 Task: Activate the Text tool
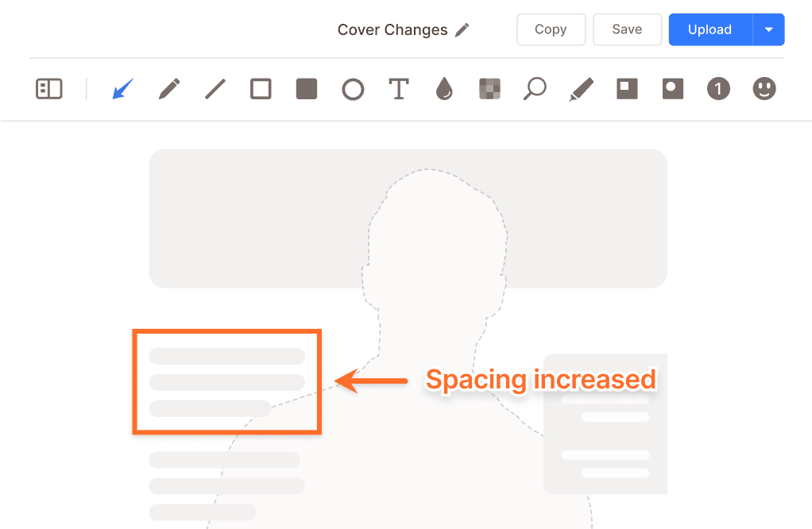tap(398, 89)
